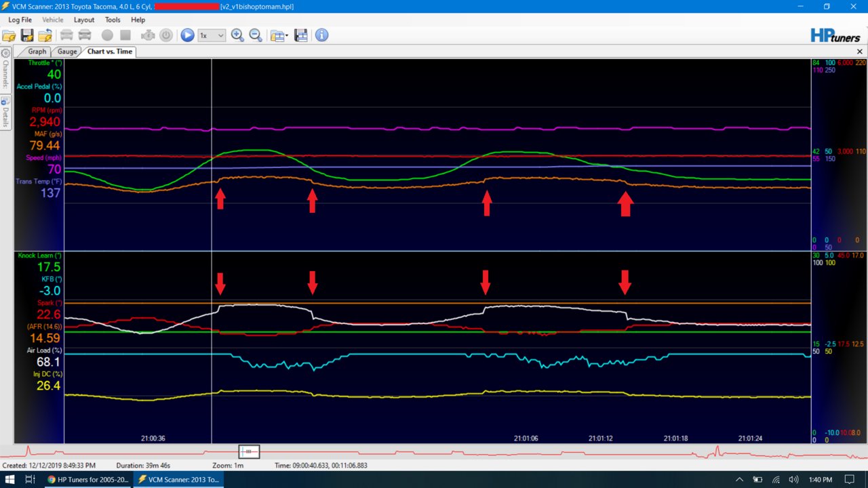
Task: Click the Trans Temp value 137
Action: click(x=50, y=193)
